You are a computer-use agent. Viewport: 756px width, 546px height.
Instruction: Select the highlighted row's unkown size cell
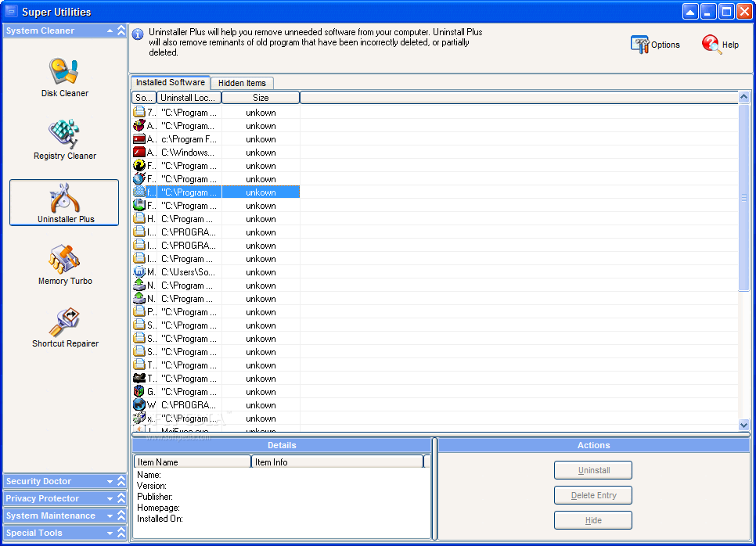(261, 192)
